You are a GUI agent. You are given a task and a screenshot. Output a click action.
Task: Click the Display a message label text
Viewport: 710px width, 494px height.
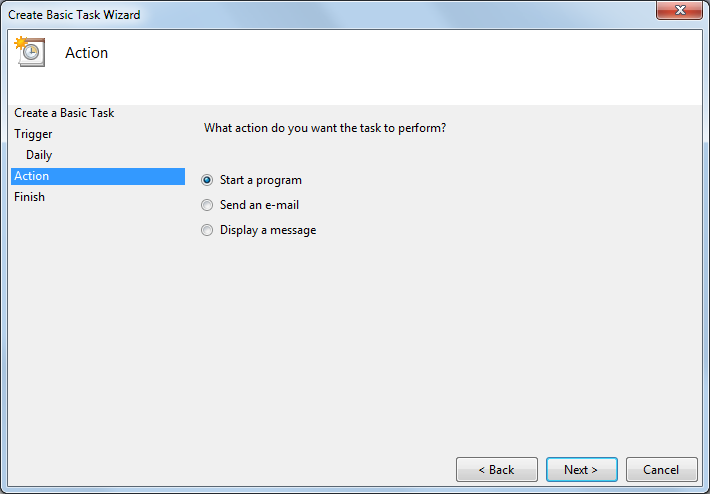(x=268, y=230)
